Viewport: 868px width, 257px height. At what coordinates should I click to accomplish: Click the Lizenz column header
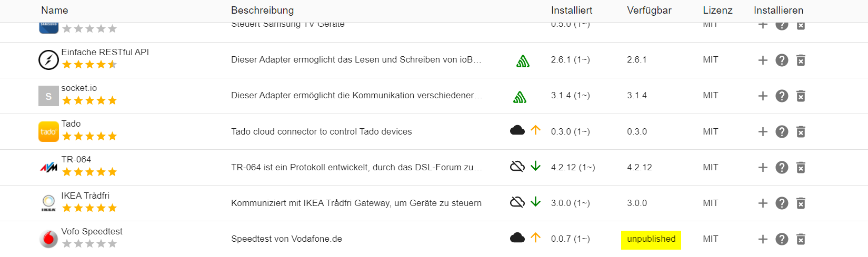tap(717, 11)
